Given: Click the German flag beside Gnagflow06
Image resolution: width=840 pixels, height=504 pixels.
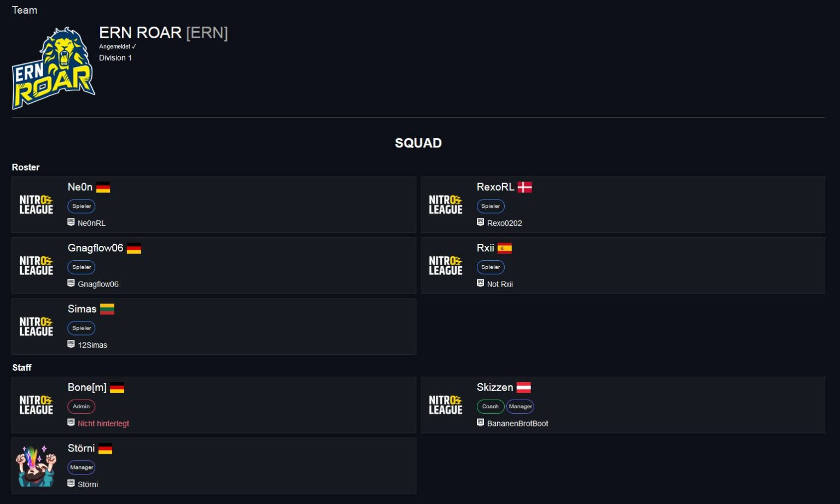Looking at the screenshot, I should pos(134,248).
